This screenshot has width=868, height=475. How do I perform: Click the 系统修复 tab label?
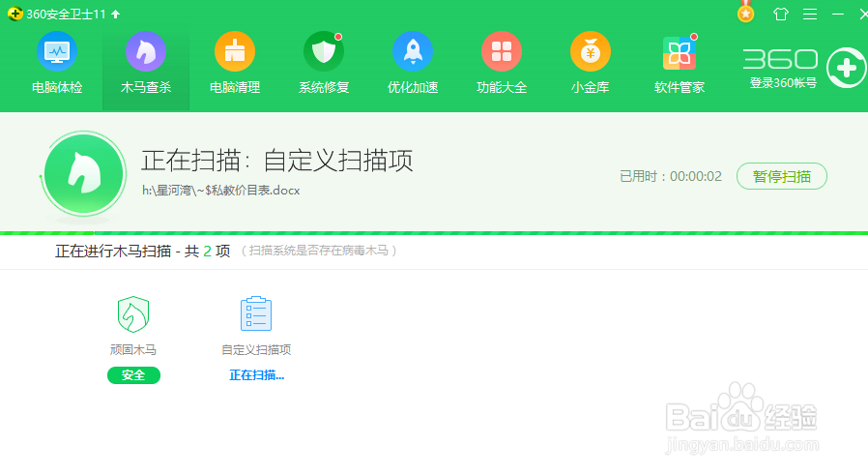pos(324,88)
